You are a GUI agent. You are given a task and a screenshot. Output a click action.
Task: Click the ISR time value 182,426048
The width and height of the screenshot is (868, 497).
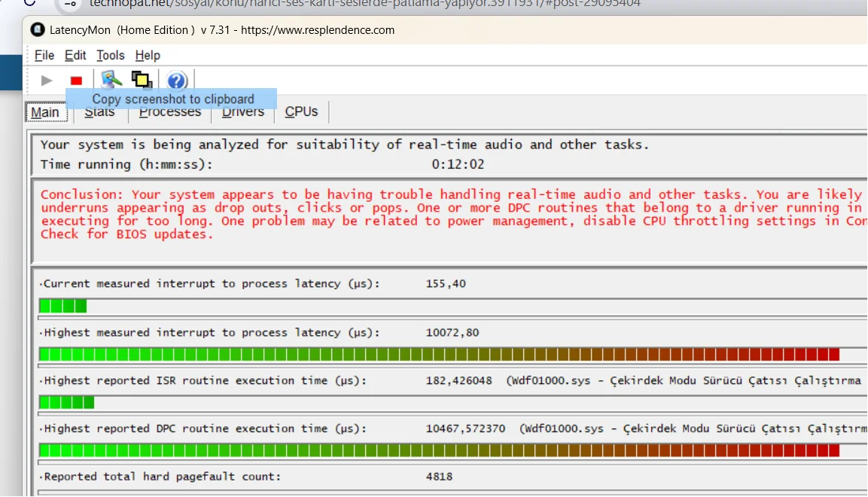pyautogui.click(x=459, y=381)
